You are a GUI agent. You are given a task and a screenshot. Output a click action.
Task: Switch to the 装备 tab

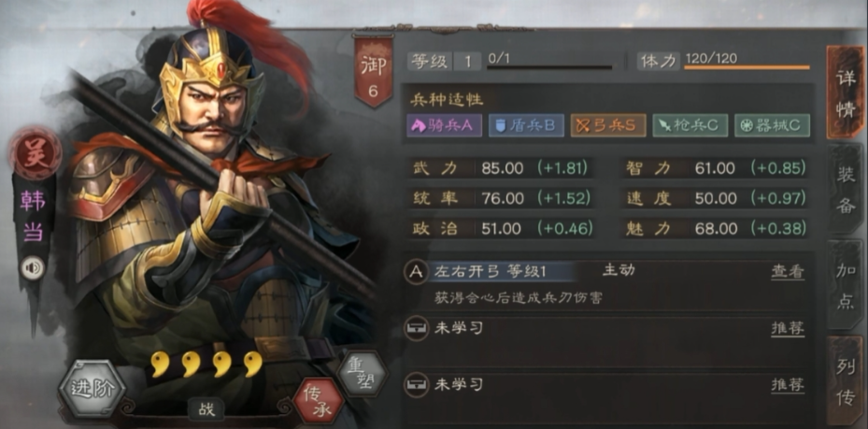pyautogui.click(x=846, y=190)
